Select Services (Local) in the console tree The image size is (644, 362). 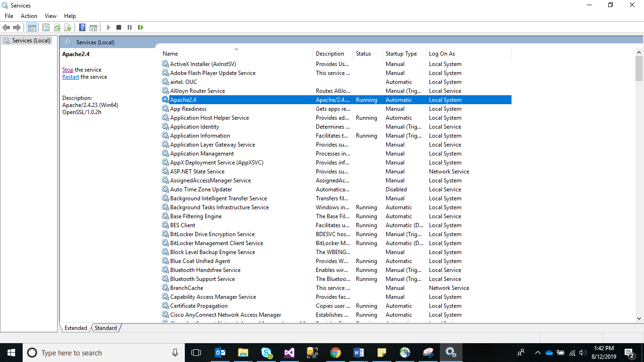[31, 41]
